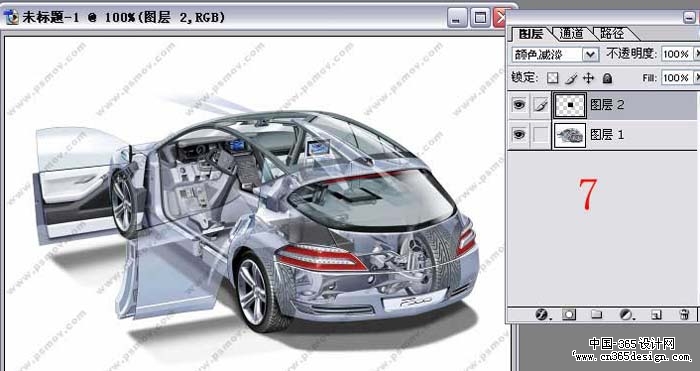Select the 图层 1 layer thumbnail
The image size is (700, 371).
pyautogui.click(x=570, y=135)
